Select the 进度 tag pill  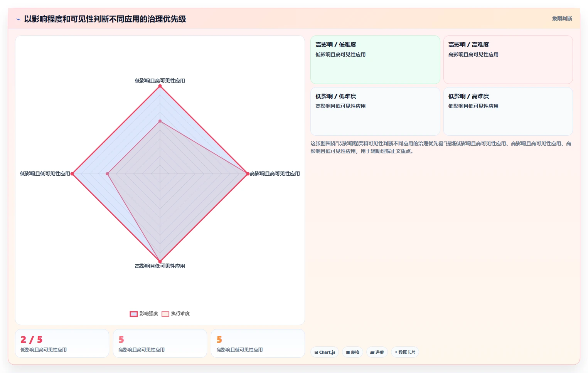point(377,352)
